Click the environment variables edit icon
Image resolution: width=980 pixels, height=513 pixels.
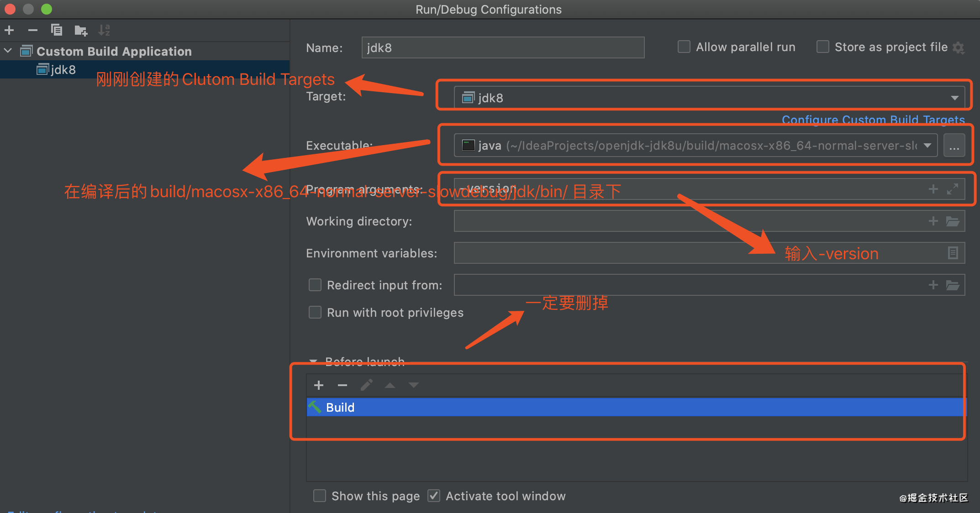tap(953, 253)
